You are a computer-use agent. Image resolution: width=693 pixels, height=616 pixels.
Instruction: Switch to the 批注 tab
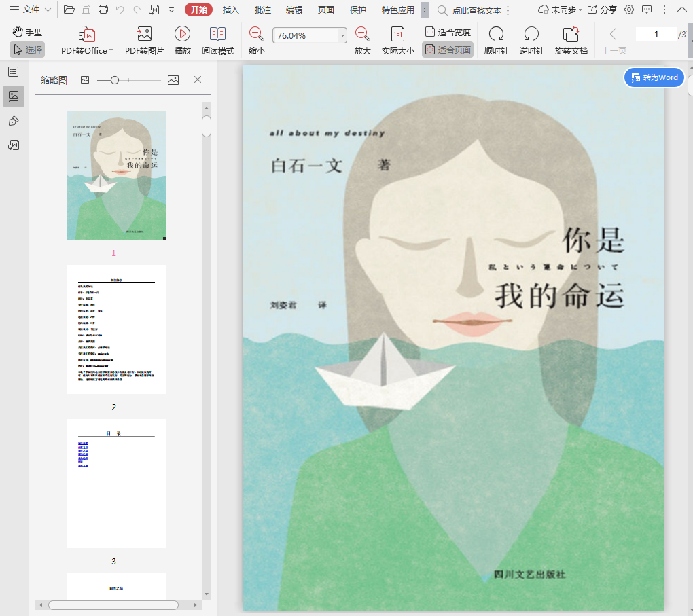tap(262, 10)
